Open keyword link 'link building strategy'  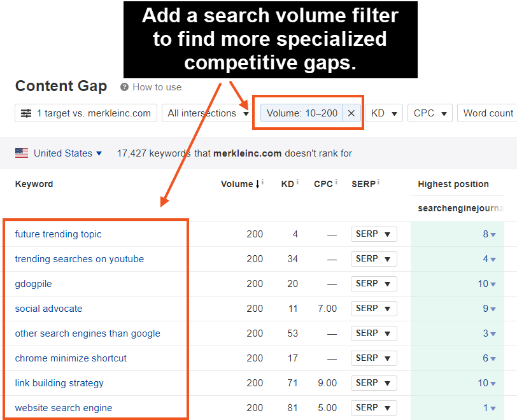coord(59,383)
